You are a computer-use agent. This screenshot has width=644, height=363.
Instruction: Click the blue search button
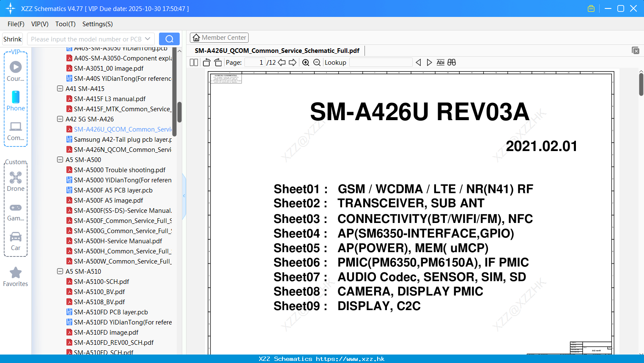pyautogui.click(x=169, y=39)
